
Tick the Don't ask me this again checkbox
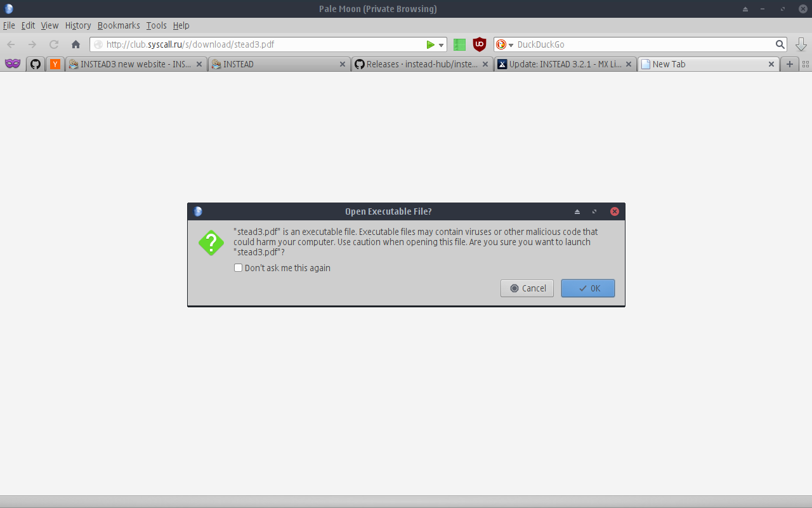239,268
